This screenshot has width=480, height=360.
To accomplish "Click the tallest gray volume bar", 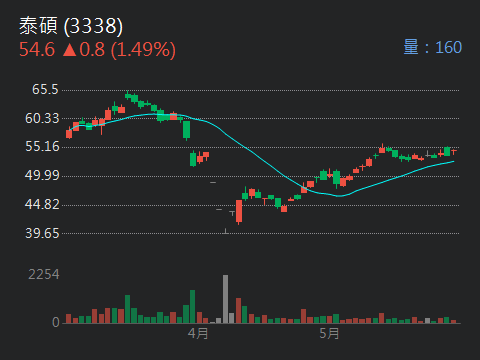I will click(226, 299).
